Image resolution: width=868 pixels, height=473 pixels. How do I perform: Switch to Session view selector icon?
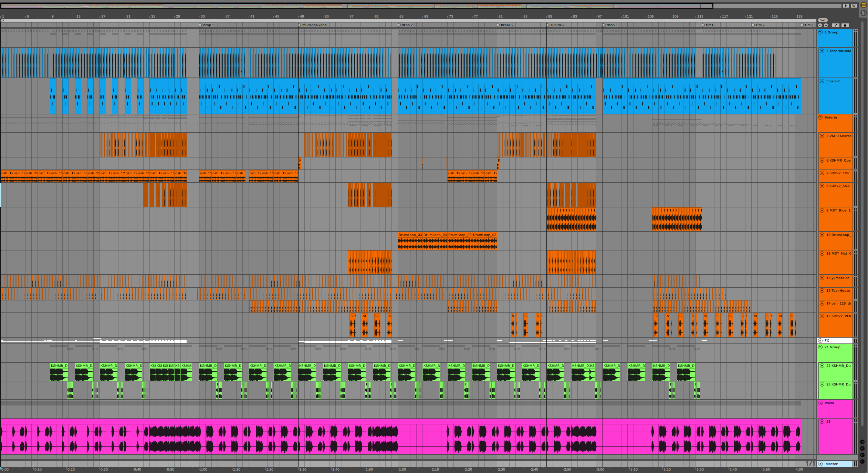click(x=864, y=13)
